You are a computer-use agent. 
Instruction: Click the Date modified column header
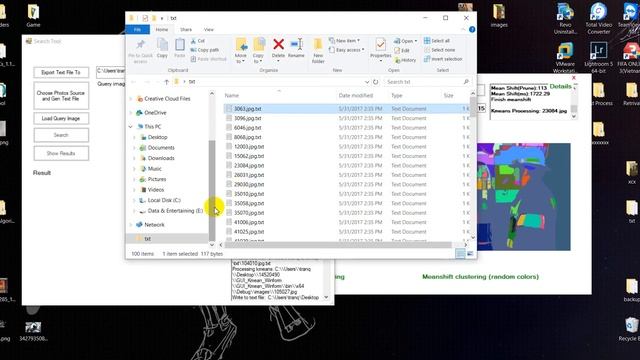pos(356,96)
